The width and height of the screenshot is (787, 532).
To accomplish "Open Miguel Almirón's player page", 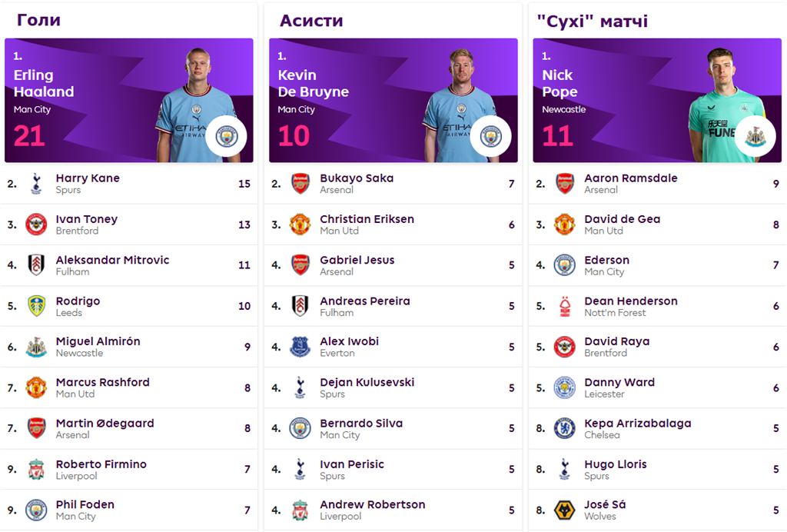I will coord(98,341).
